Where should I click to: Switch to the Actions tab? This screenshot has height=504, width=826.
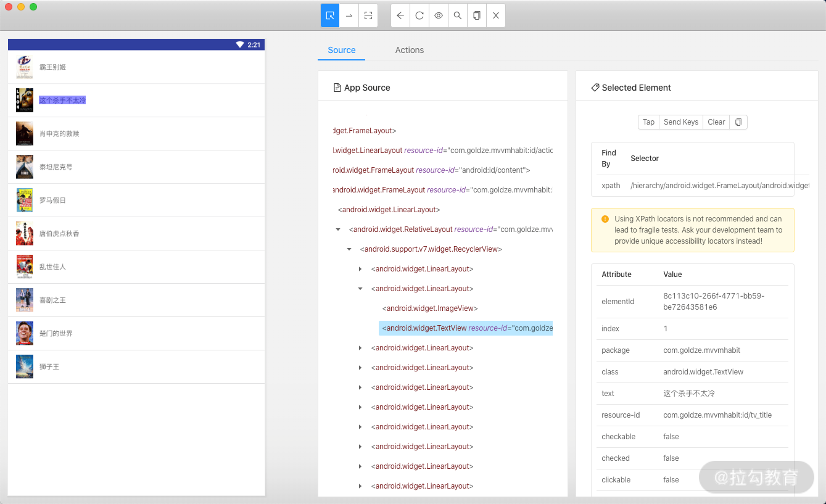pos(410,50)
